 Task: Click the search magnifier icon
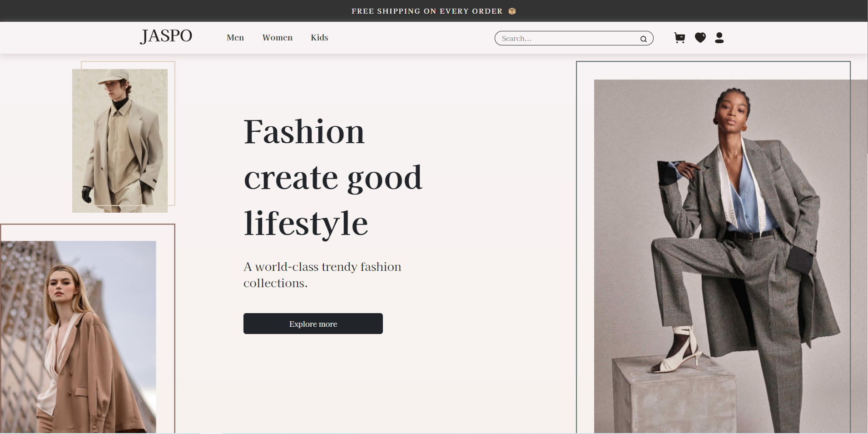click(643, 39)
